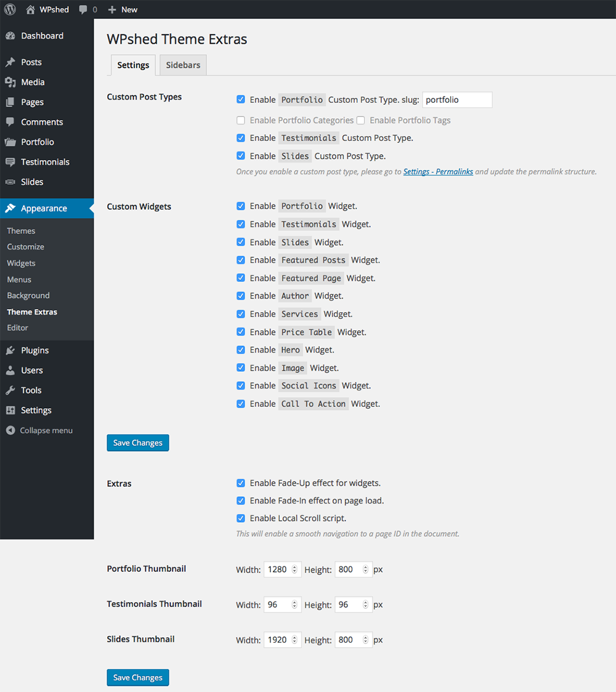The image size is (616, 692).
Task: Click the Slides icon in sidebar
Action: click(10, 182)
